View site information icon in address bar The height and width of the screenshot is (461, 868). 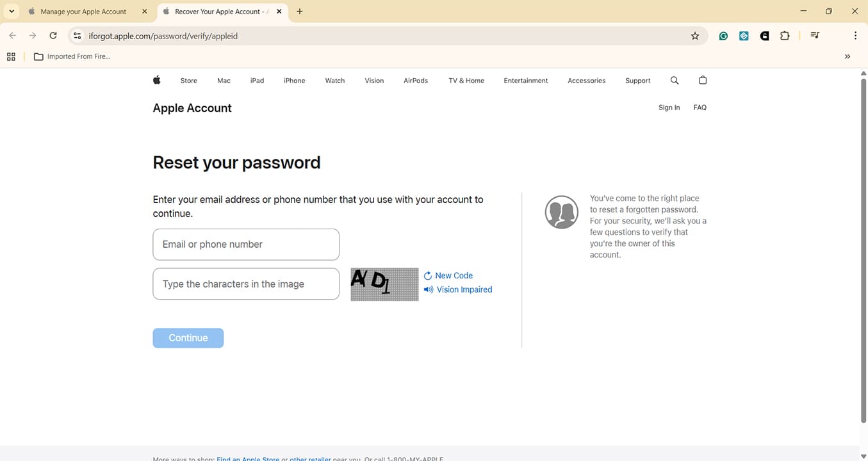(x=78, y=36)
